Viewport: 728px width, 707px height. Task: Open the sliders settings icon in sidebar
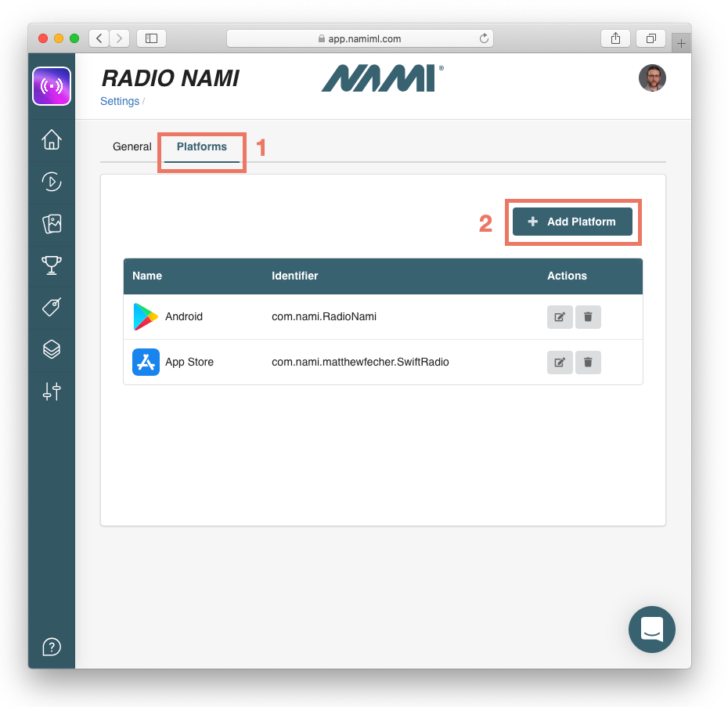click(52, 391)
